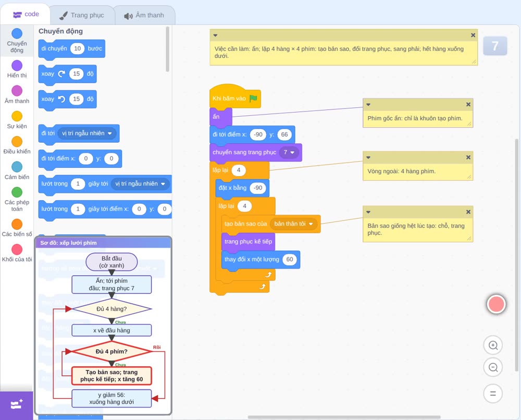Delete the 'Vòng ngoài: 4 hàng phím' comment
521x420 pixels.
(x=468, y=157)
